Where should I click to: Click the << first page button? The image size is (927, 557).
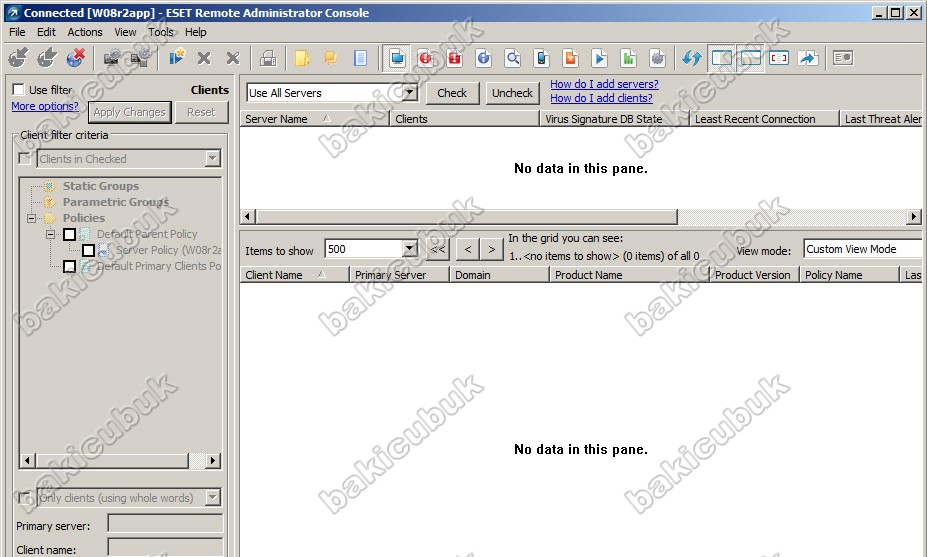(x=437, y=249)
